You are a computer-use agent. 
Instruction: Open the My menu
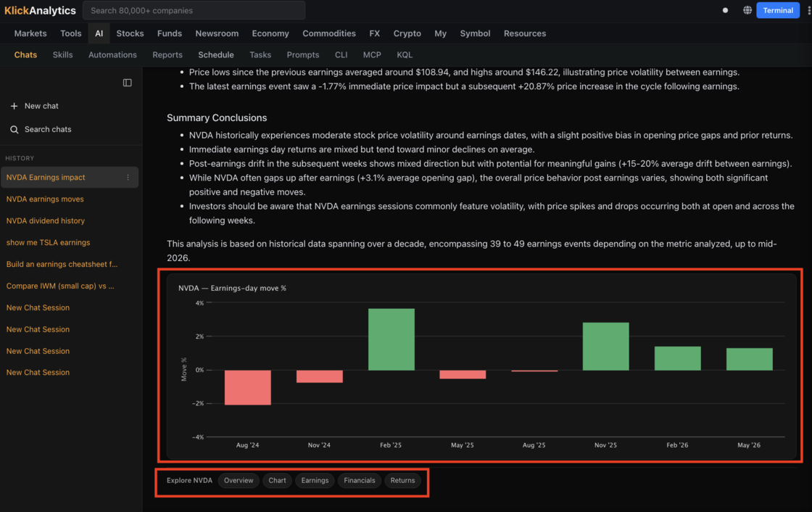pyautogui.click(x=440, y=33)
